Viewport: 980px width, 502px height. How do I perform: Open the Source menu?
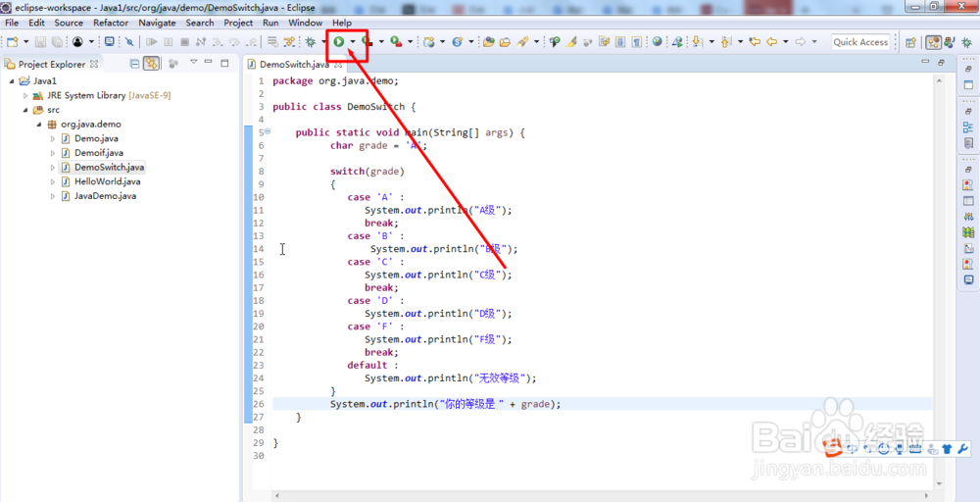coord(69,23)
